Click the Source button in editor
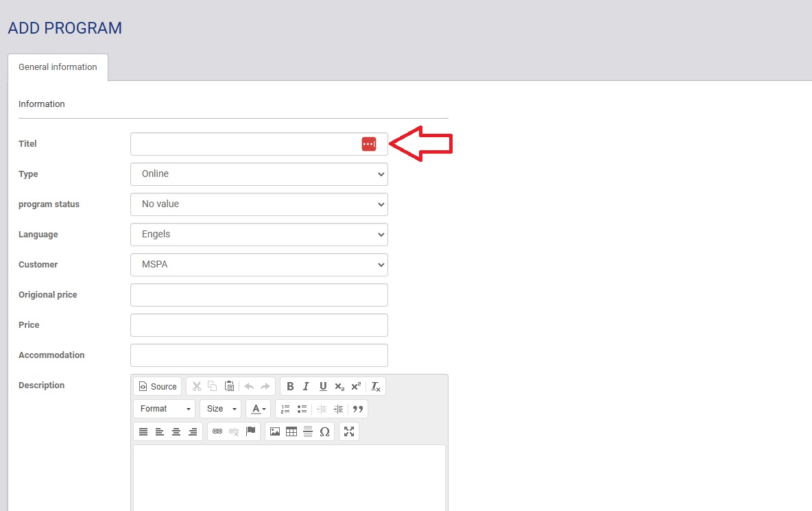812x511 pixels. tap(158, 386)
